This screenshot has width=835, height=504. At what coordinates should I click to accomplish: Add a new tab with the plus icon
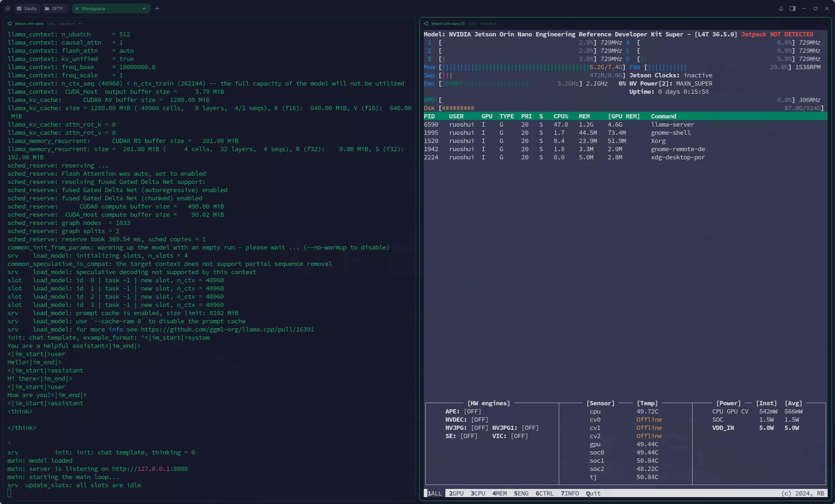[157, 9]
